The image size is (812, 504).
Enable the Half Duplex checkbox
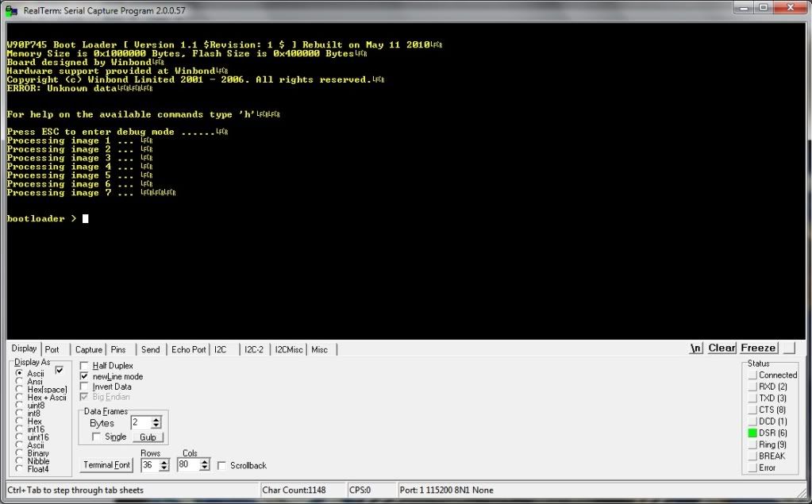click(84, 366)
